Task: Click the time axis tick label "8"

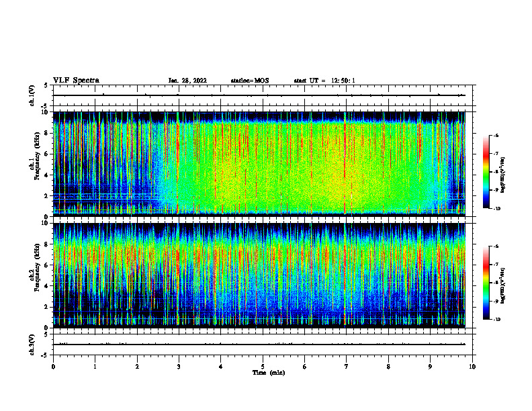Action: coord(388,367)
